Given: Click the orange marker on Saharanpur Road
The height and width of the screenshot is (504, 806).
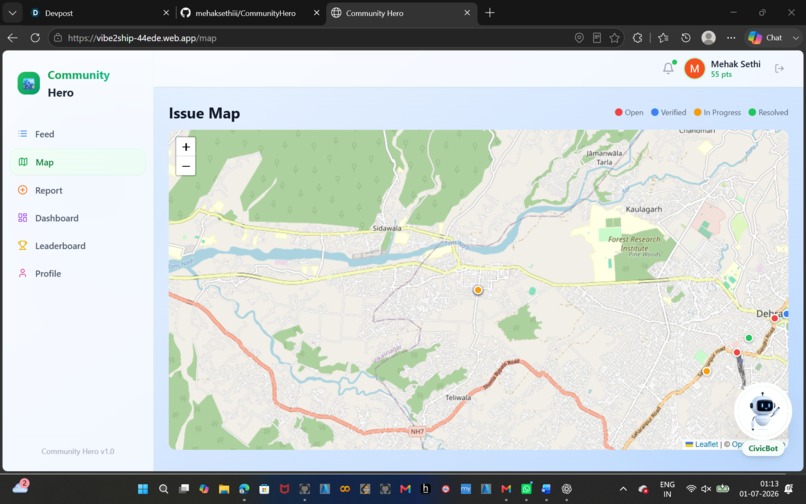Looking at the screenshot, I should click(x=706, y=371).
